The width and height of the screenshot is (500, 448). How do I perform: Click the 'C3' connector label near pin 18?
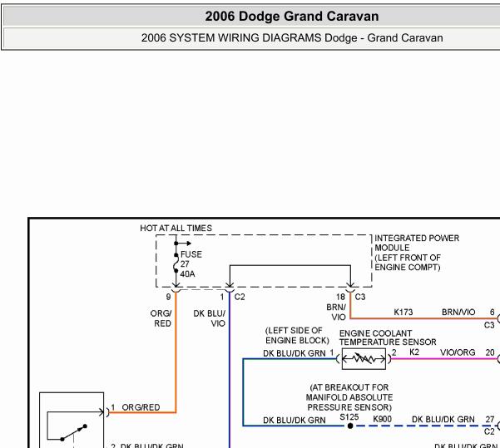360,297
